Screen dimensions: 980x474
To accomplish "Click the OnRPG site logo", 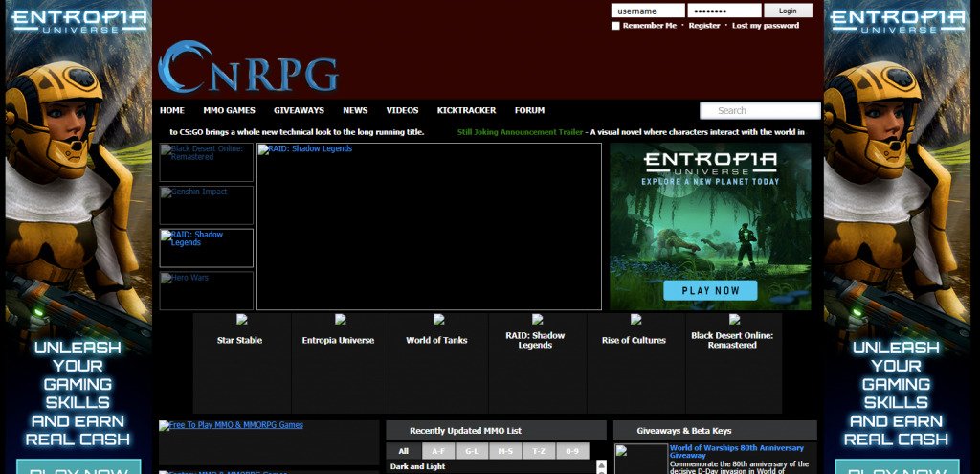I will pos(248,67).
